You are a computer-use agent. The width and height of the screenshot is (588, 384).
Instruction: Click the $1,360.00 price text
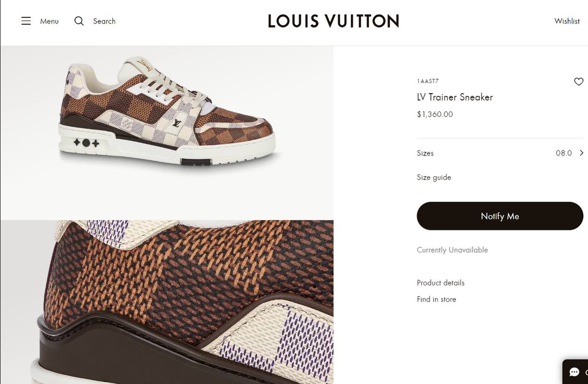pyautogui.click(x=435, y=114)
